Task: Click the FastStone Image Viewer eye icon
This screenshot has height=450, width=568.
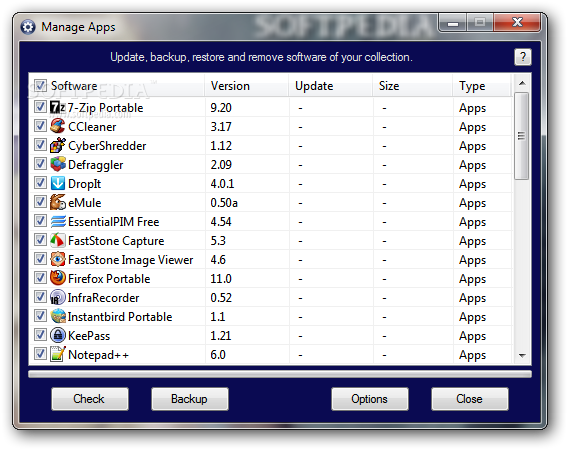Action: coord(58,259)
